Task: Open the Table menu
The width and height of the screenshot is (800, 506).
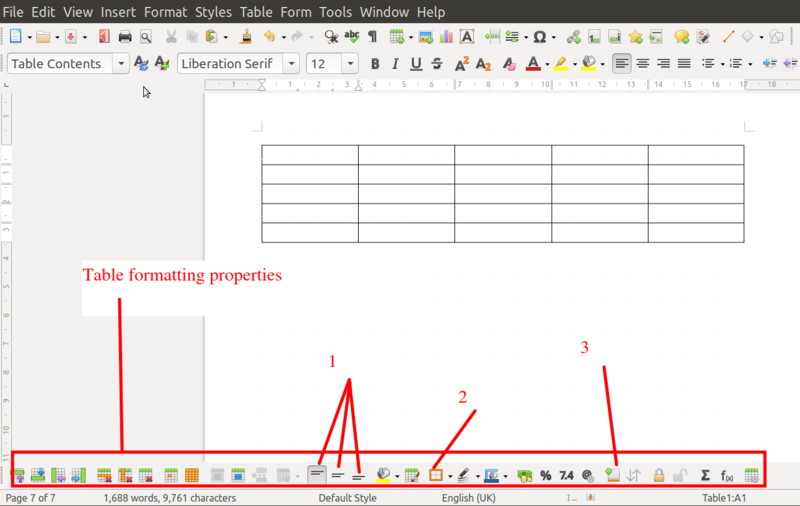Action: point(256,12)
